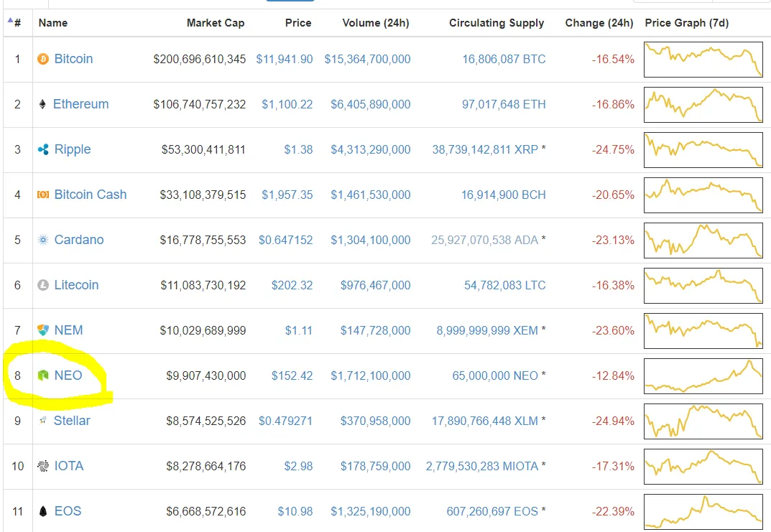Open Ripple's 7d price graph
Screen dimensions: 771x532
[x=703, y=150]
